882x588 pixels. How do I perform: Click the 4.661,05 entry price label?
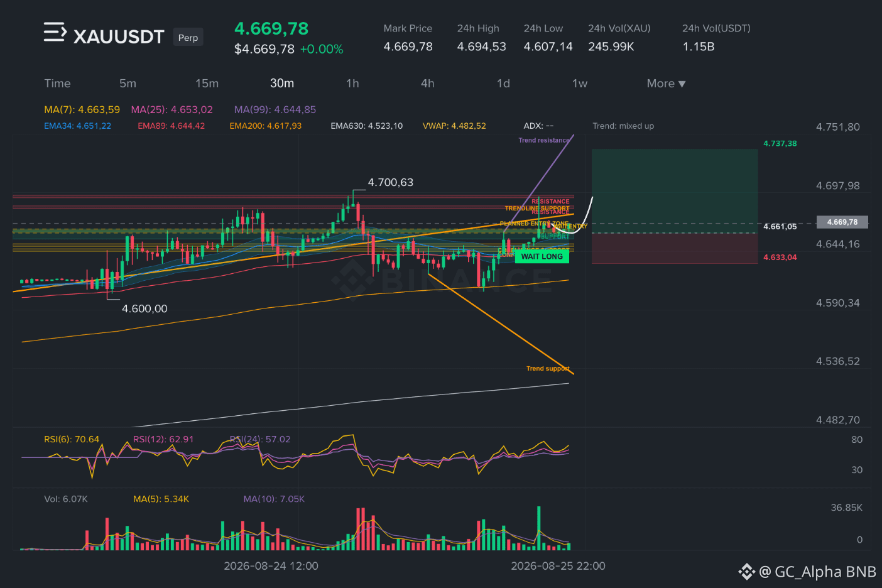point(780,227)
